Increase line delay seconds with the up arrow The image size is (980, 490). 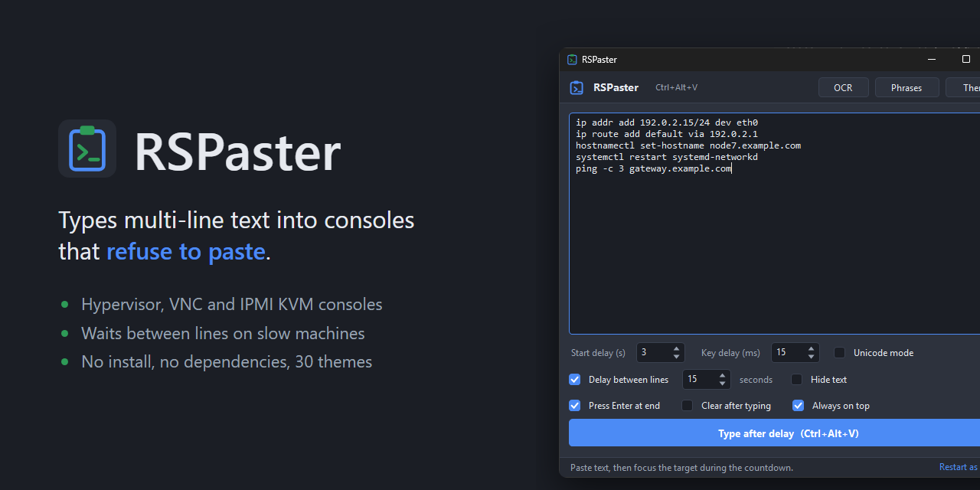[723, 375]
